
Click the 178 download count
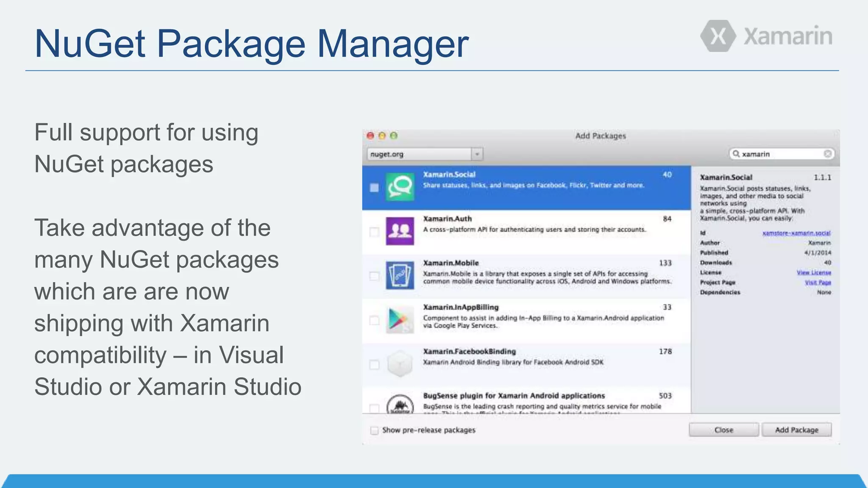(x=665, y=352)
